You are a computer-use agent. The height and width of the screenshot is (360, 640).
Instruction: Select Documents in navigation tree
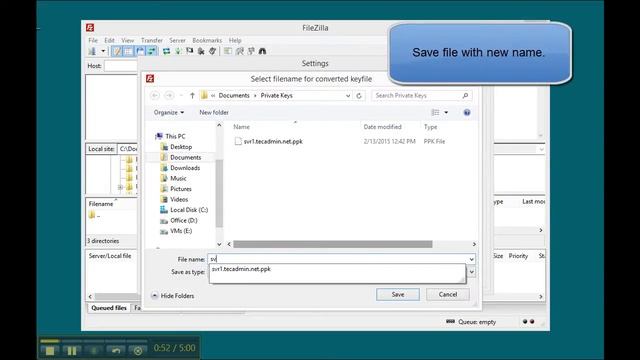click(185, 158)
